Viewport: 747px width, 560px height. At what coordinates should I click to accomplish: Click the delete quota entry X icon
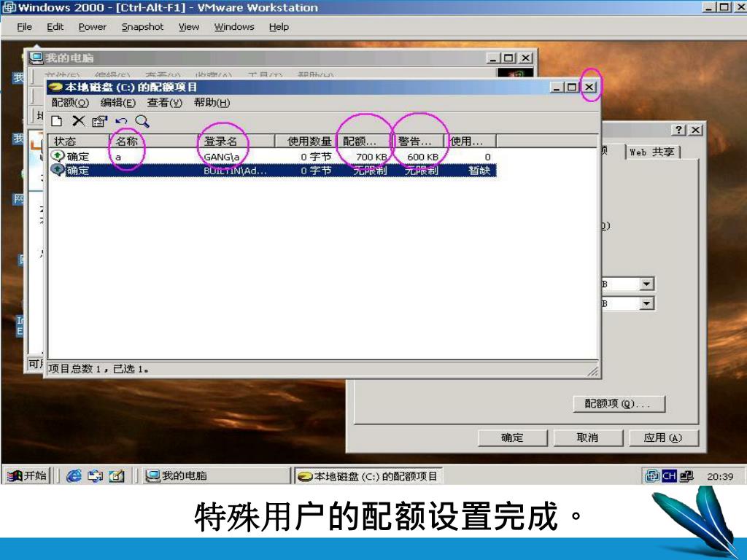pyautogui.click(x=78, y=121)
